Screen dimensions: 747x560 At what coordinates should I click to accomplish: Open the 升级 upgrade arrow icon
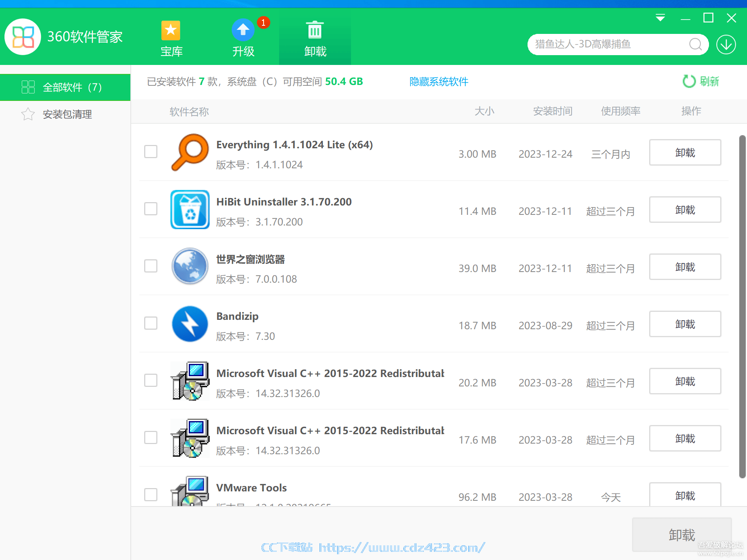click(243, 30)
